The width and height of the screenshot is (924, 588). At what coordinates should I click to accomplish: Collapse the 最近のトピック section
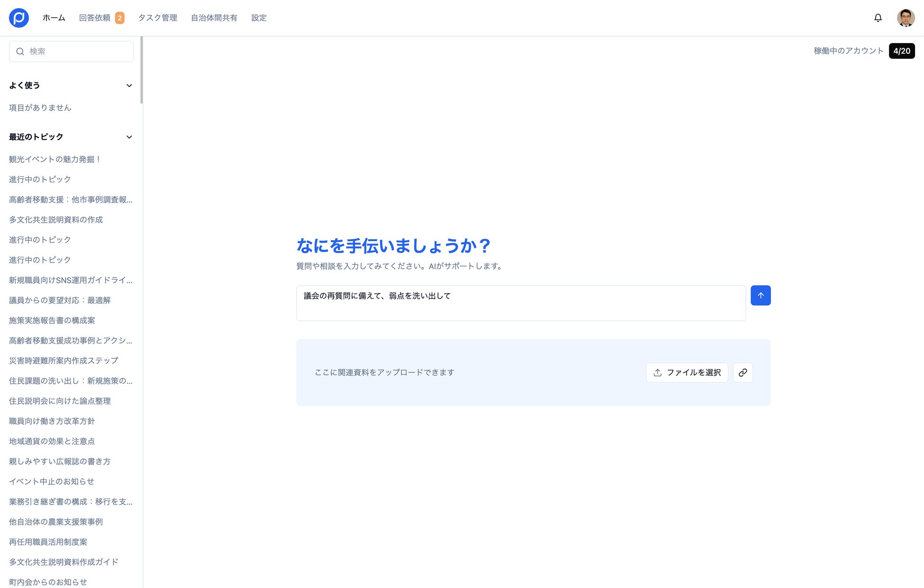pyautogui.click(x=129, y=137)
